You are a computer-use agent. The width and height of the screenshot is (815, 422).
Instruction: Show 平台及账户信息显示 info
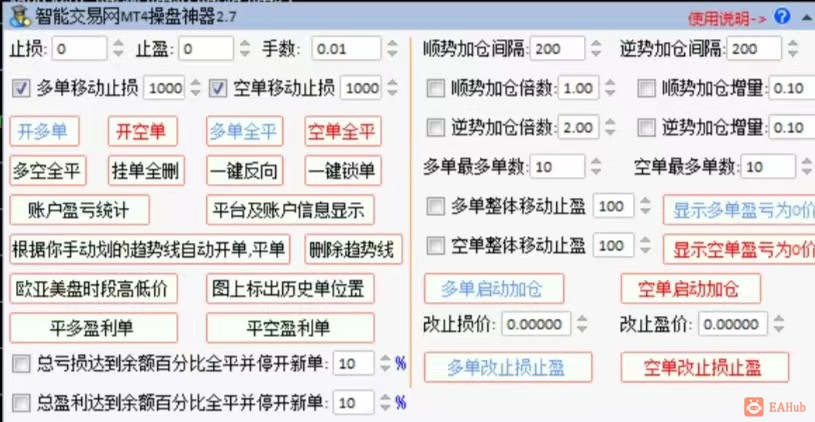tap(290, 210)
